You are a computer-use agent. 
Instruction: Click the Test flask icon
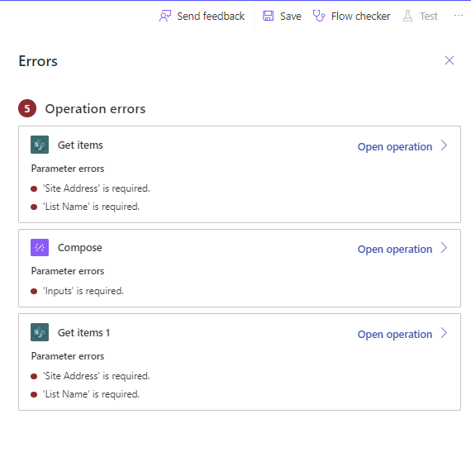407,16
